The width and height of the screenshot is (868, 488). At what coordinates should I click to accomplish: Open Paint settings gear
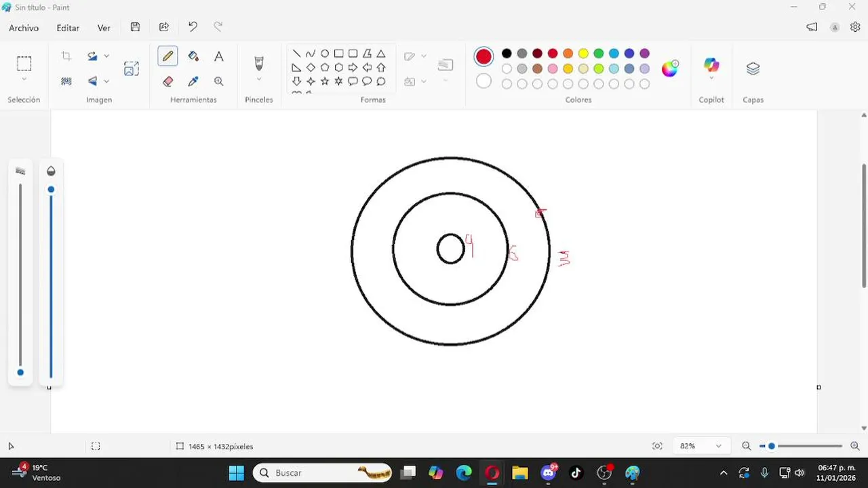(855, 27)
